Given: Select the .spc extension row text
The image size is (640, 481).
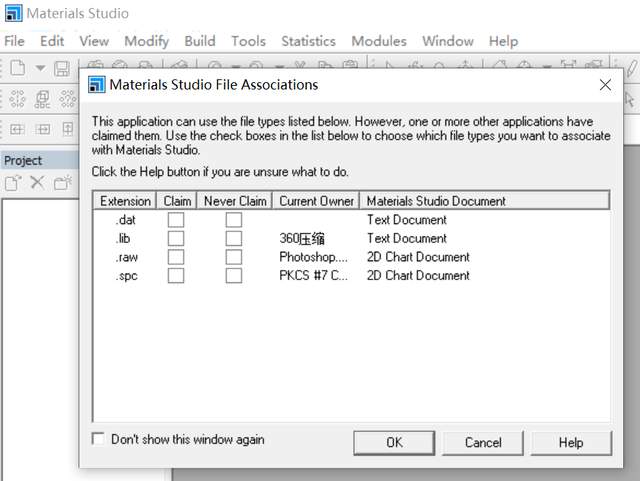Looking at the screenshot, I should click(x=127, y=276).
